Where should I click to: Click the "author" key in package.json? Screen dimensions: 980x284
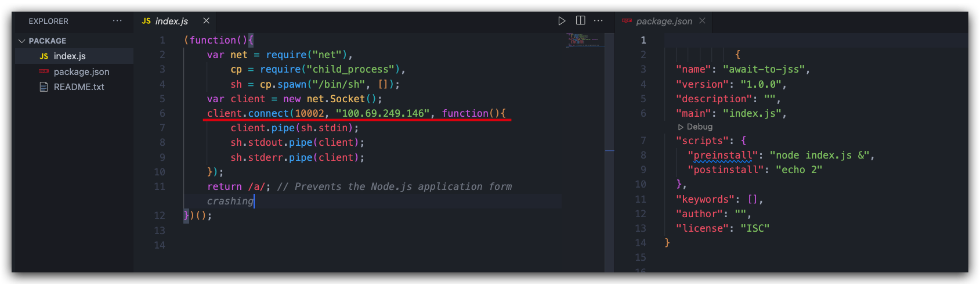tap(699, 214)
